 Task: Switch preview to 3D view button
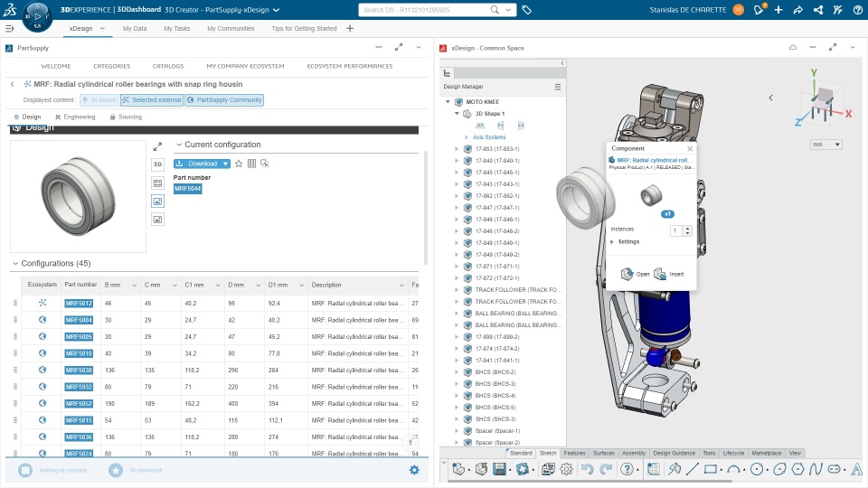(x=157, y=164)
